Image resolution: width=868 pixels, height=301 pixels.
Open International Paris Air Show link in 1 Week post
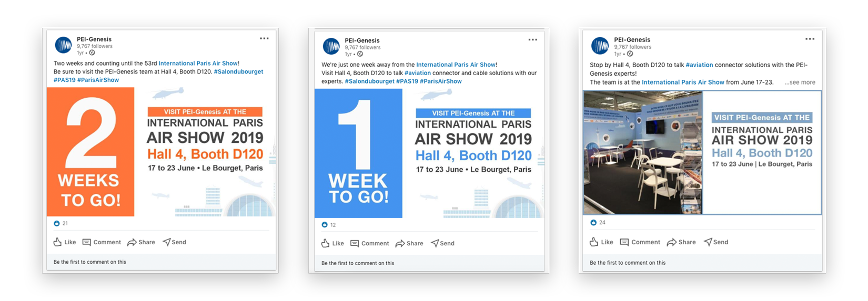(456, 65)
